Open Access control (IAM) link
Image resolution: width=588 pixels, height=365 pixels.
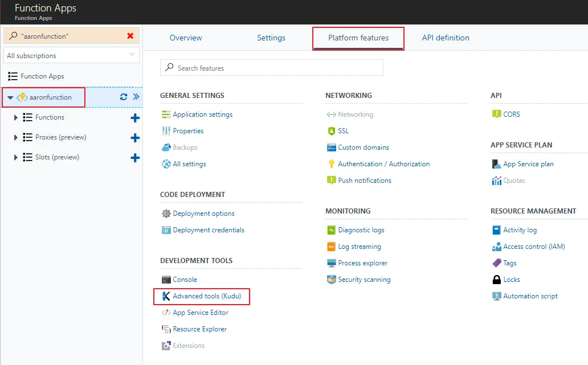[x=534, y=247]
